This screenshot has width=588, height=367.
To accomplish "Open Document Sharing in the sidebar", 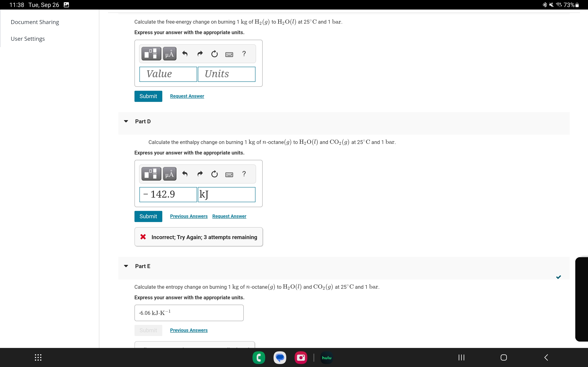I will coord(35,22).
